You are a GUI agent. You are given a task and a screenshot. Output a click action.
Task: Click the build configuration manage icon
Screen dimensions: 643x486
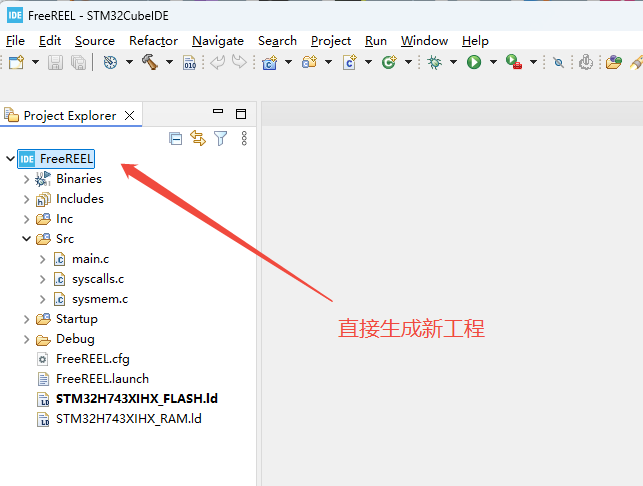[x=110, y=62]
